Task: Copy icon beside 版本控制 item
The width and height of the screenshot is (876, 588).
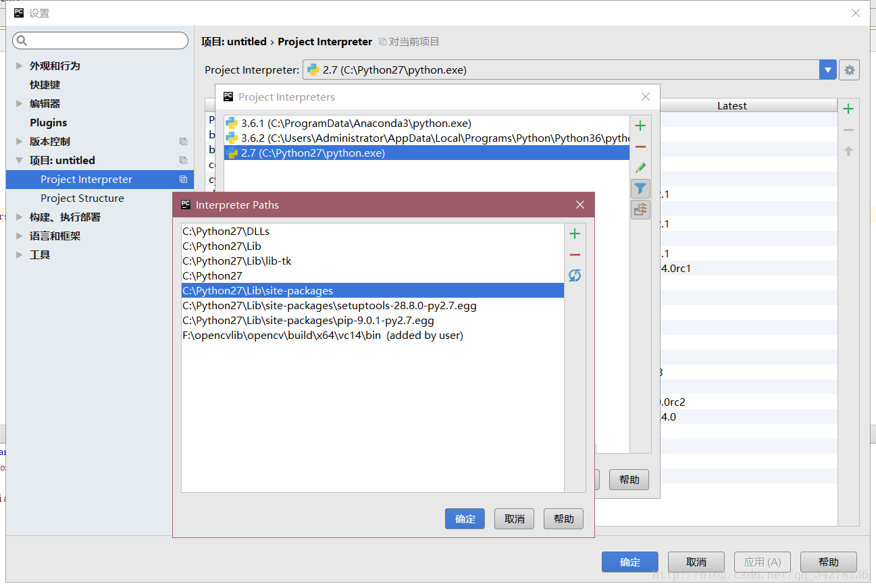Action: click(183, 141)
